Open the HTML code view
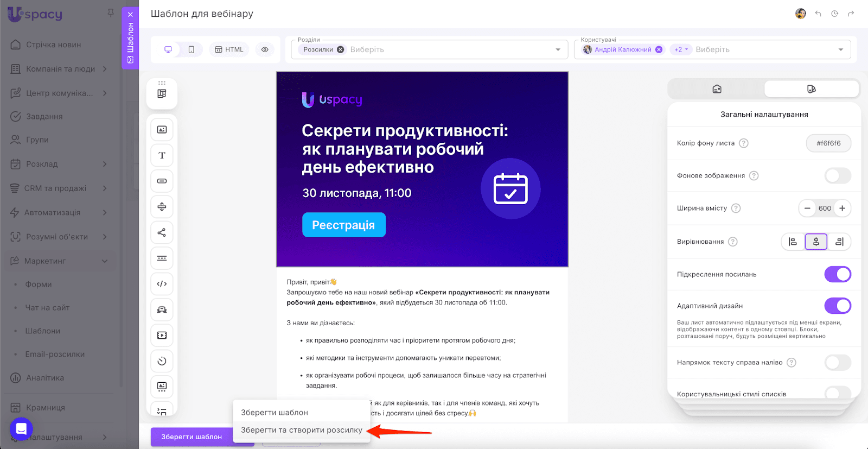Image resolution: width=868 pixels, height=449 pixels. (229, 49)
